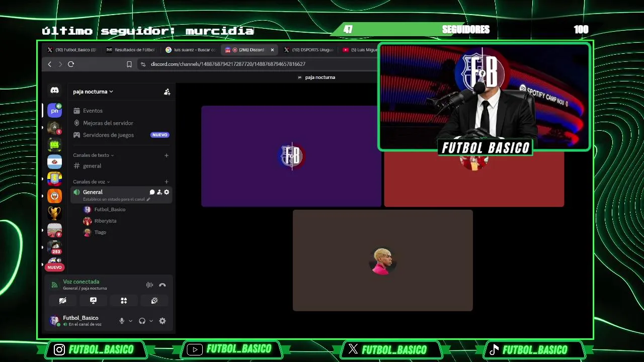The image size is (644, 362).
Task: Open the paja nocturna server dropdown
Action: pos(93,92)
